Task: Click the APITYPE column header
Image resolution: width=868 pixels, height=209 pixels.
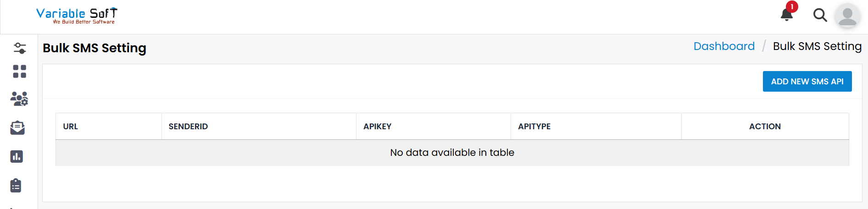Action: (534, 126)
